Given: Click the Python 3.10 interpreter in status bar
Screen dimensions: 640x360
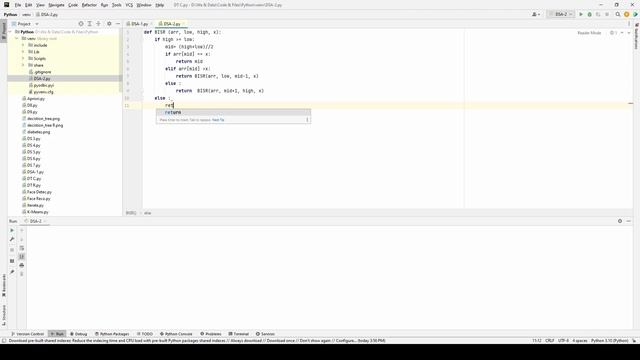Looking at the screenshot, I should (x=609, y=340).
